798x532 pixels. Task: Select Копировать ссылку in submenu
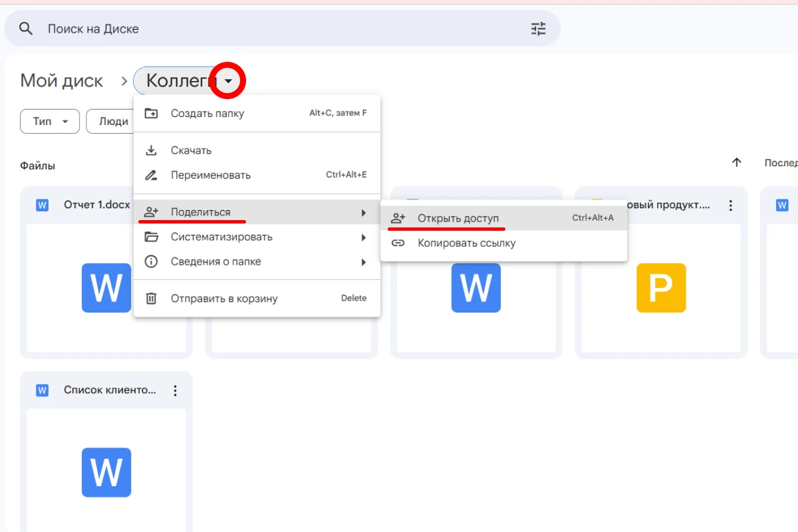(503, 243)
